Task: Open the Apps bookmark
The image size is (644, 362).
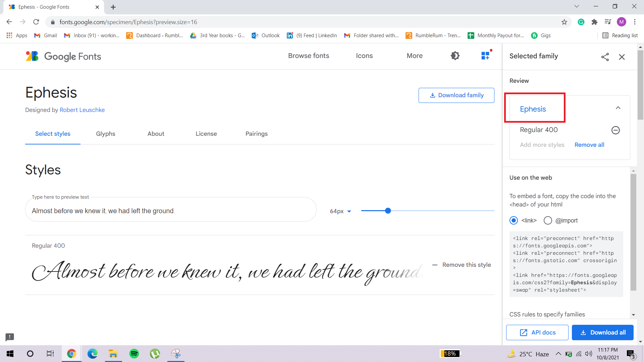Action: coord(17,36)
